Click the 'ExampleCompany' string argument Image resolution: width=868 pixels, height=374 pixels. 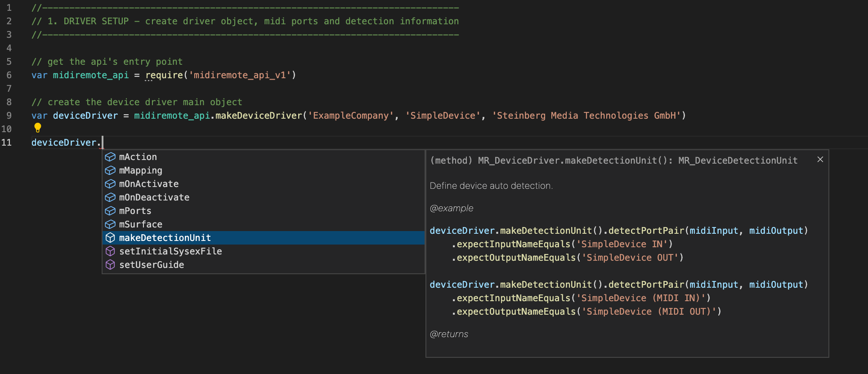(351, 116)
